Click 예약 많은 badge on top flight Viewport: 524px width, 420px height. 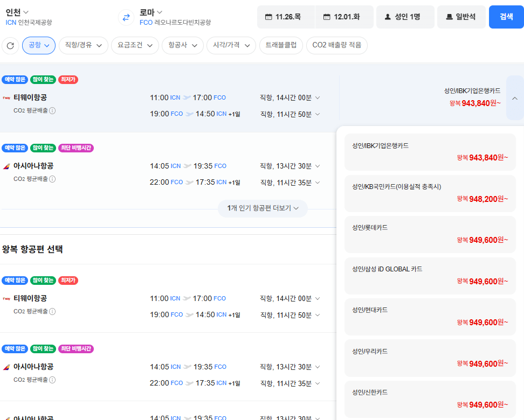tap(15, 80)
